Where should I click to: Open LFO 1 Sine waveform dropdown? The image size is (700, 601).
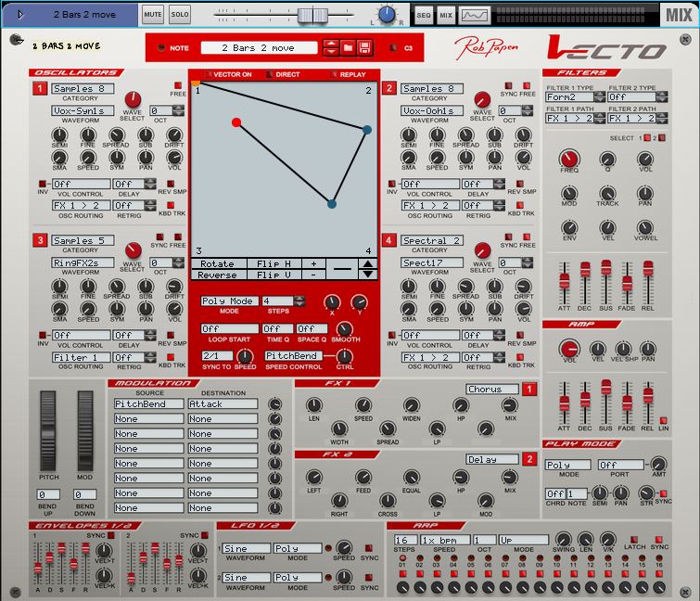[x=247, y=548]
